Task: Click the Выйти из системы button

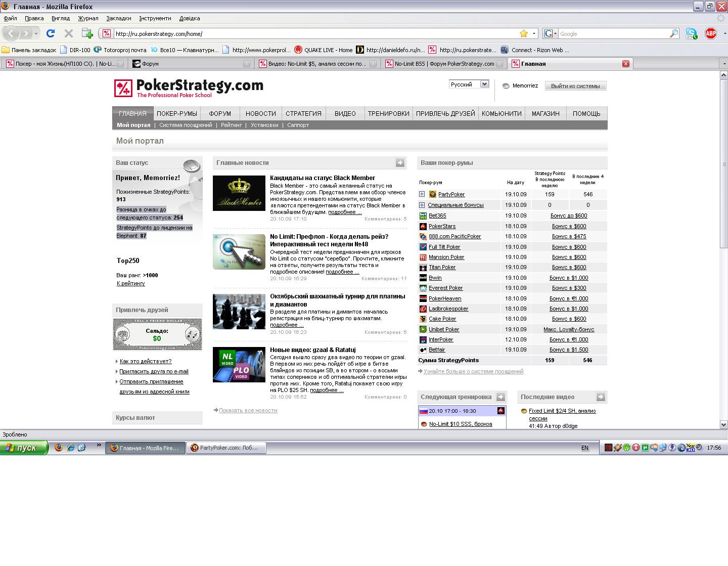Action: (x=575, y=86)
